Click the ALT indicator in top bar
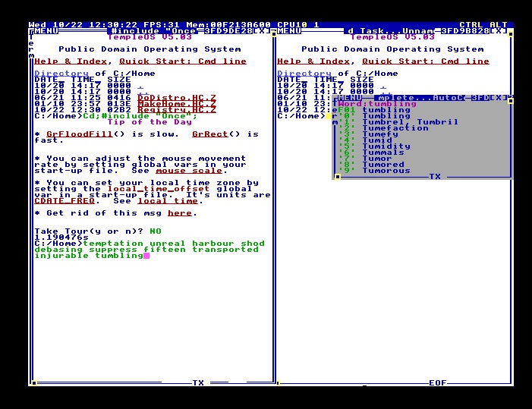 pos(498,25)
